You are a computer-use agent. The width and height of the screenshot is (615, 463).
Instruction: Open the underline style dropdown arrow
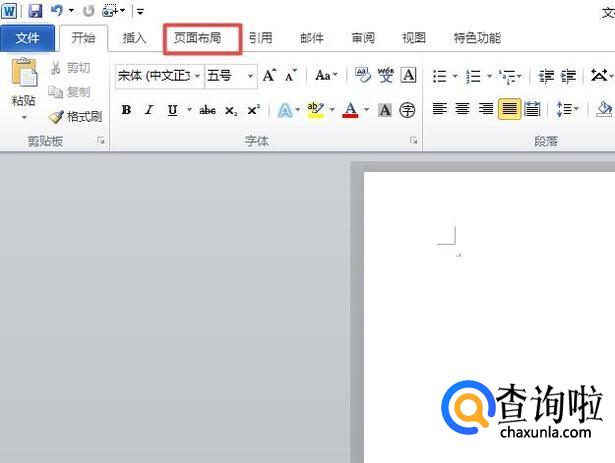(189, 109)
